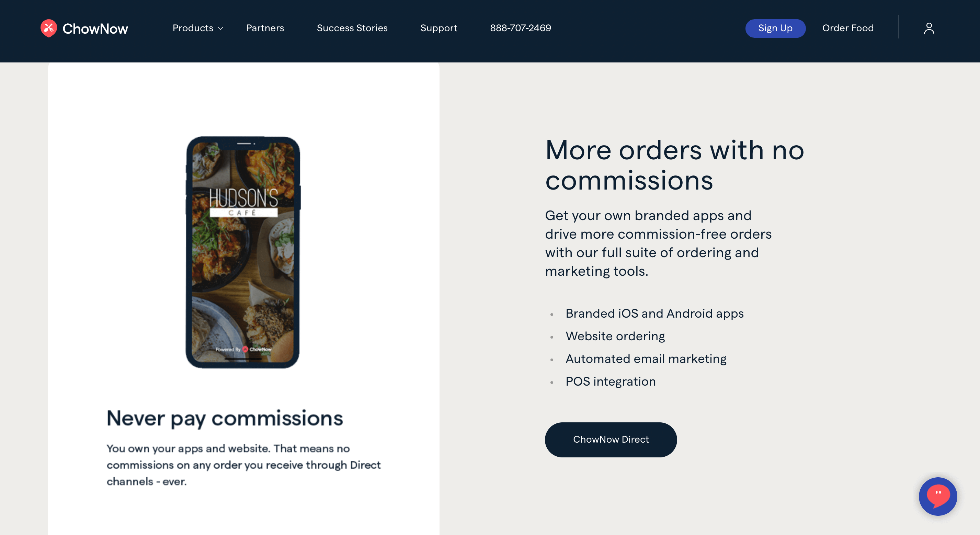Click the chat notification red dot icon

938,496
